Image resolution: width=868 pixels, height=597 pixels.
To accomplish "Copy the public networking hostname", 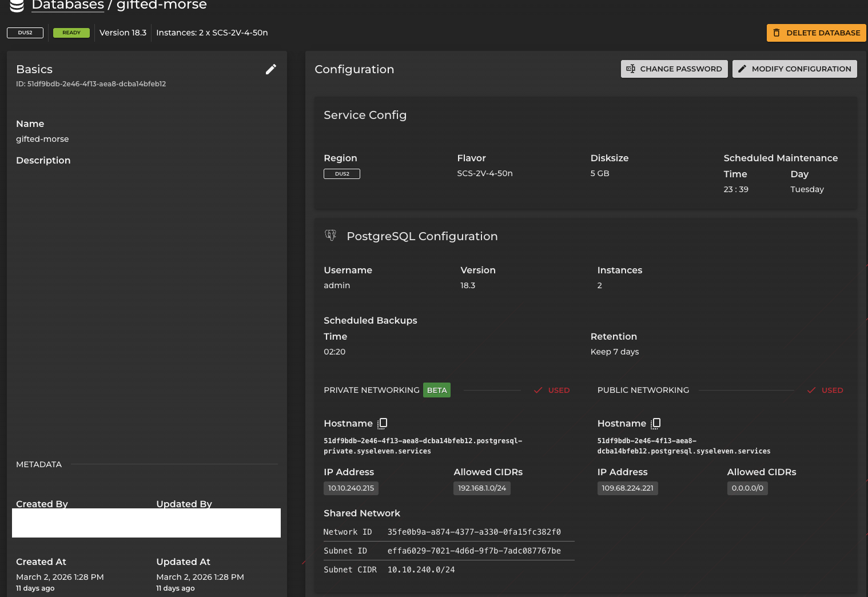I will [655, 423].
